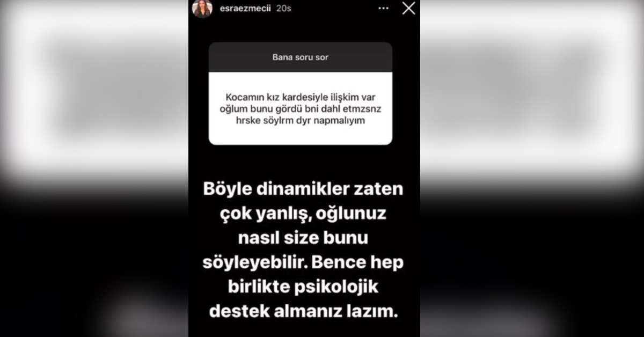Image resolution: width=644 pixels, height=337 pixels.
Task: Click the esraezmecii username link
Action: [x=241, y=9]
